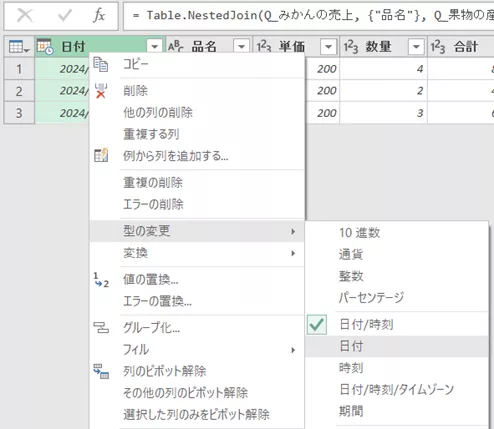
Task: Expand the フィル submenu
Action: pos(197,350)
